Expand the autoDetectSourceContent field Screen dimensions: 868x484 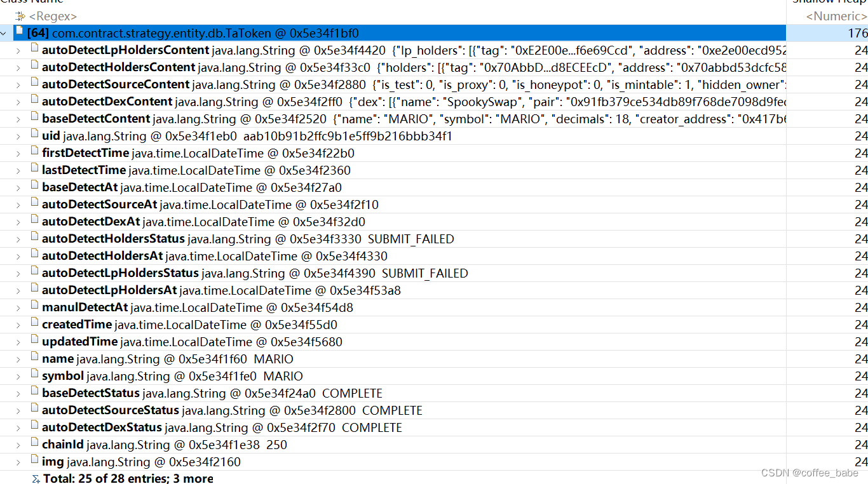(18, 84)
